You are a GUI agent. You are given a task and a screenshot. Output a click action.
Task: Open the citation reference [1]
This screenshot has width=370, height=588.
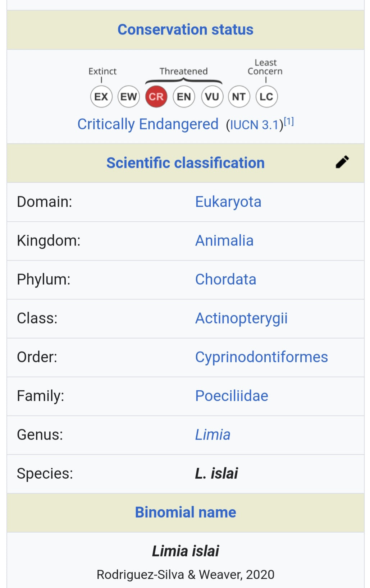coord(289,121)
